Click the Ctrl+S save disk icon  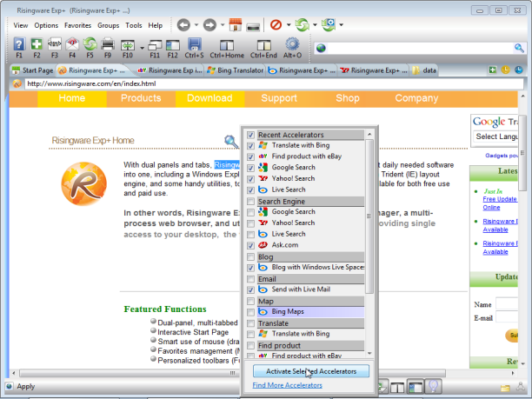(x=193, y=44)
